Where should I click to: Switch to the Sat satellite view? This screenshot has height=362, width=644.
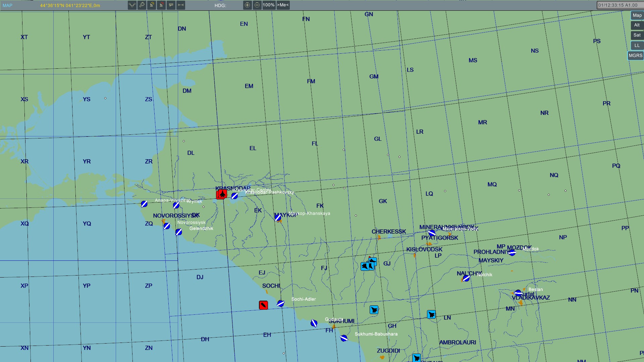click(x=637, y=35)
